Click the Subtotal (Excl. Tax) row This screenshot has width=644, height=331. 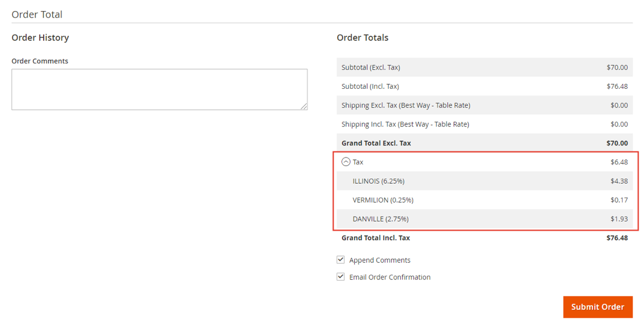[x=485, y=67]
